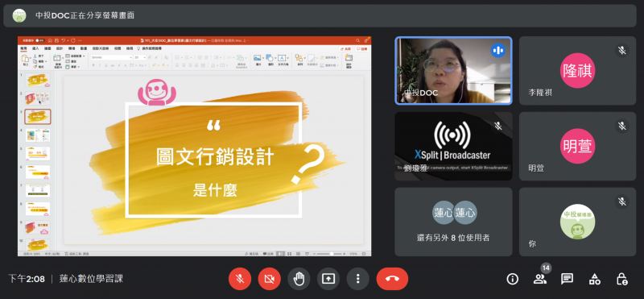This screenshot has width=644, height=299.
Task: Select slide 7 thumbnail in slide panel
Action: click(x=38, y=190)
